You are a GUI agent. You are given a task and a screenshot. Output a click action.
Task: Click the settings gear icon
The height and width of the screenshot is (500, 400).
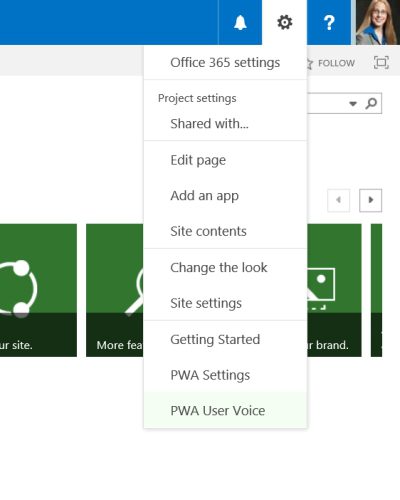pyautogui.click(x=284, y=22)
